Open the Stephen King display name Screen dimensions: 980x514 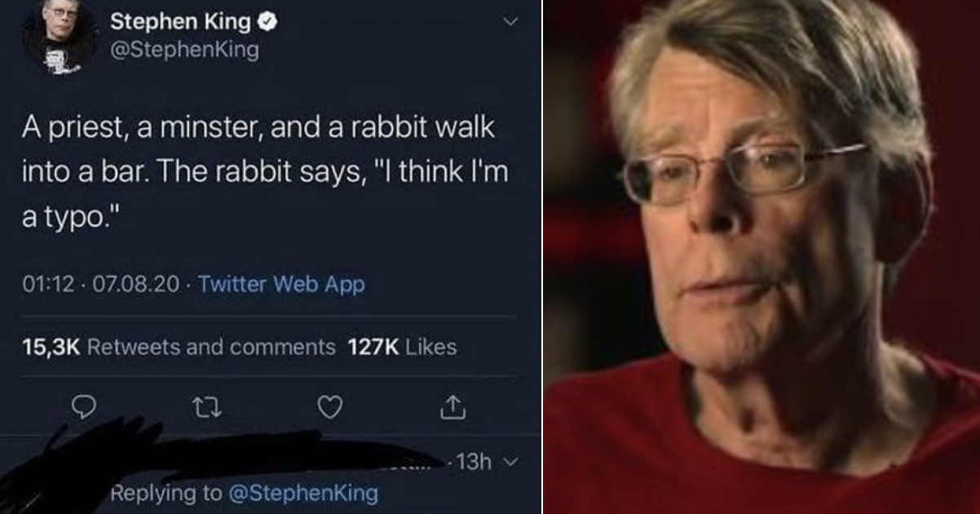(x=179, y=22)
